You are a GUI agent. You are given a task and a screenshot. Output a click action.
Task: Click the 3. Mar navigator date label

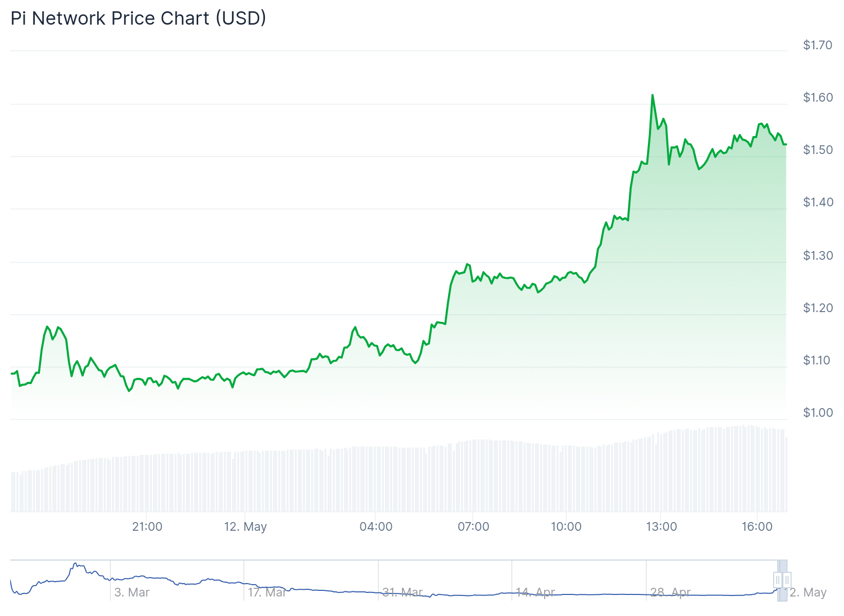[x=132, y=592]
